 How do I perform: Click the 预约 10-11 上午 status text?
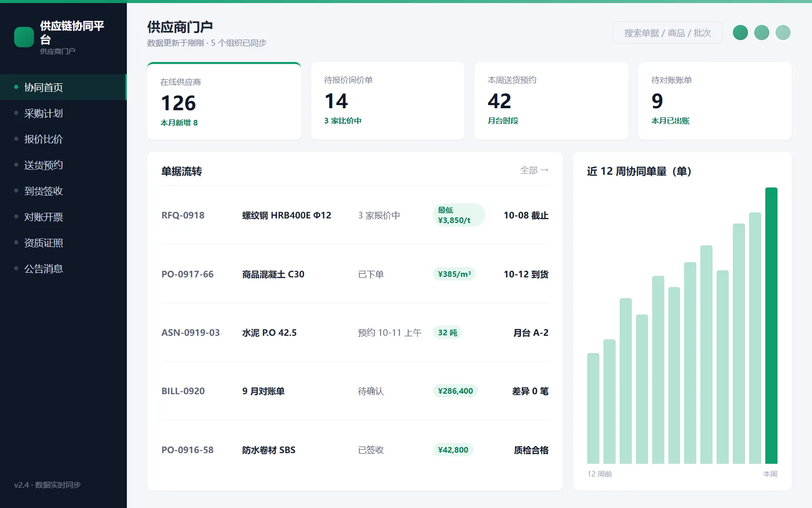coord(390,333)
